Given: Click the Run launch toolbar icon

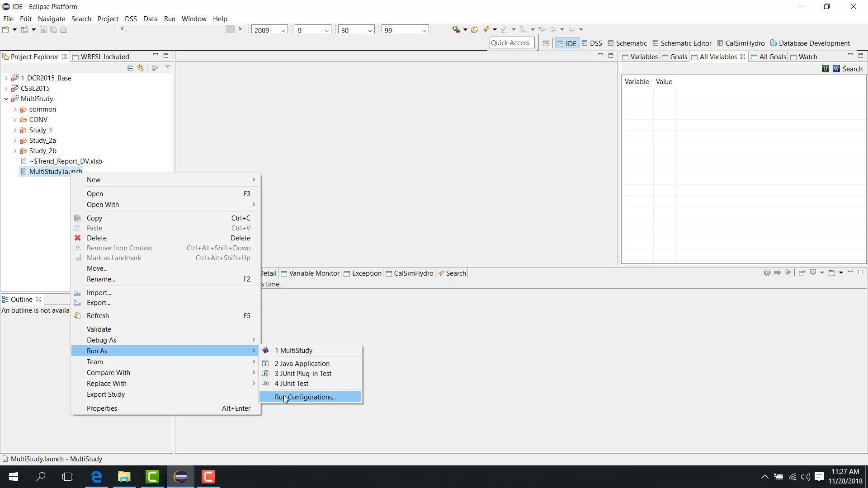Looking at the screenshot, I should [456, 29].
